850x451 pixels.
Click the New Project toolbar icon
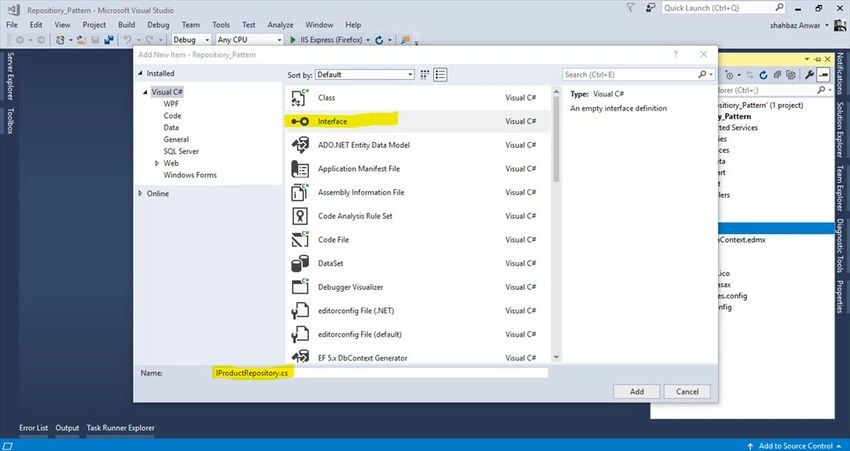tap(60, 40)
